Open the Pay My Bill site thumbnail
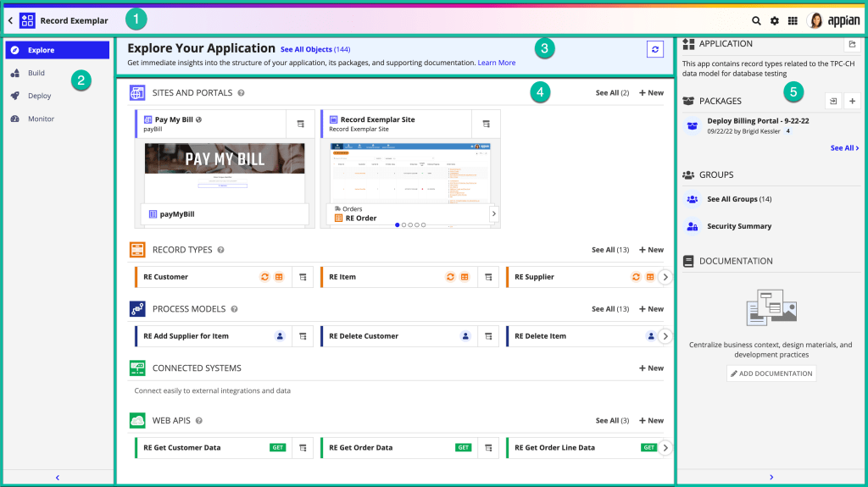This screenshot has width=868, height=487. (224, 172)
